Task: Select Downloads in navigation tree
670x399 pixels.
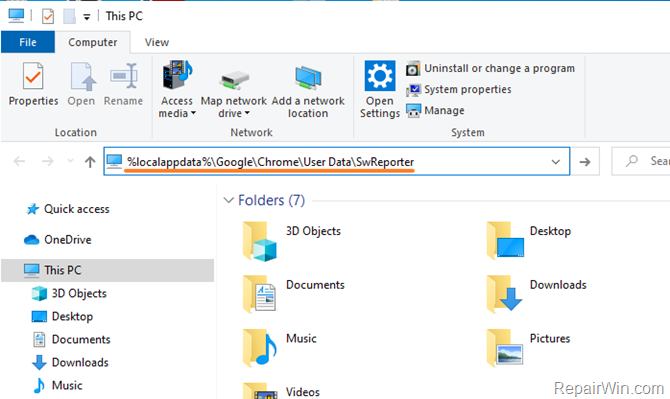Action: coord(71,362)
